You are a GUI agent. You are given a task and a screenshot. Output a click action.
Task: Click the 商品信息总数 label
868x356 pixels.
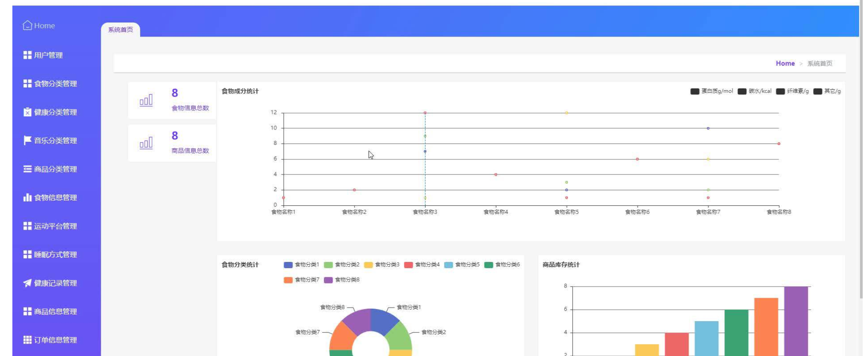pyautogui.click(x=190, y=151)
